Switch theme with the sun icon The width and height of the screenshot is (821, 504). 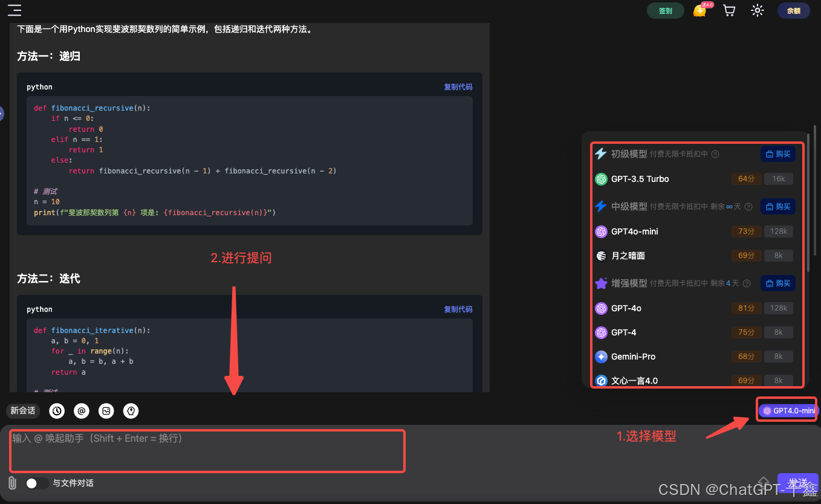coord(757,10)
